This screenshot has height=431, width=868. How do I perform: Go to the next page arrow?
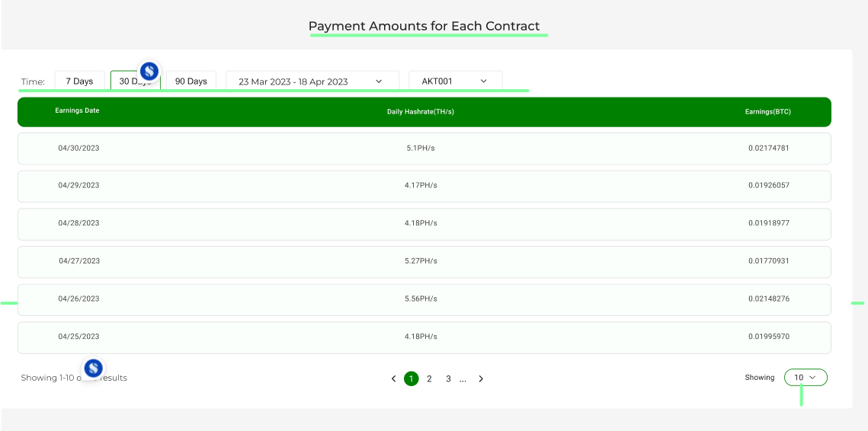(x=481, y=378)
